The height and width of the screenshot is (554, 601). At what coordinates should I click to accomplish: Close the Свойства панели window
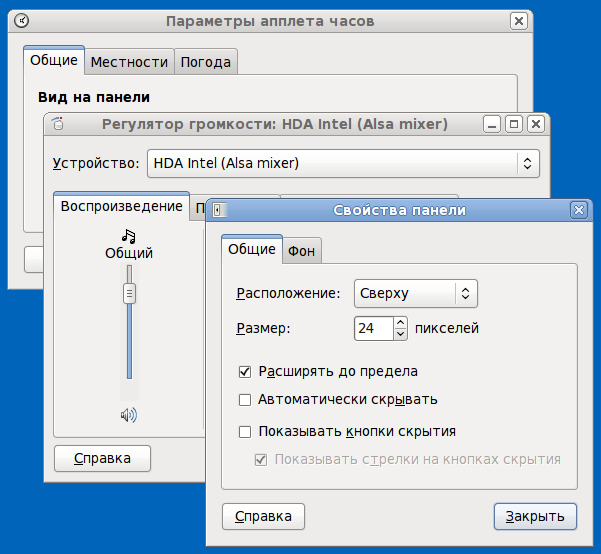pos(578,210)
